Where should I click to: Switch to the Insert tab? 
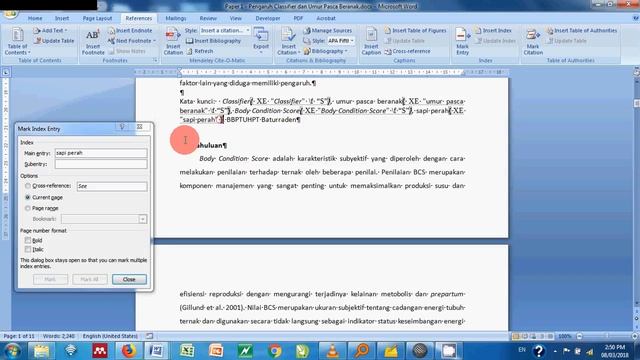click(62, 18)
